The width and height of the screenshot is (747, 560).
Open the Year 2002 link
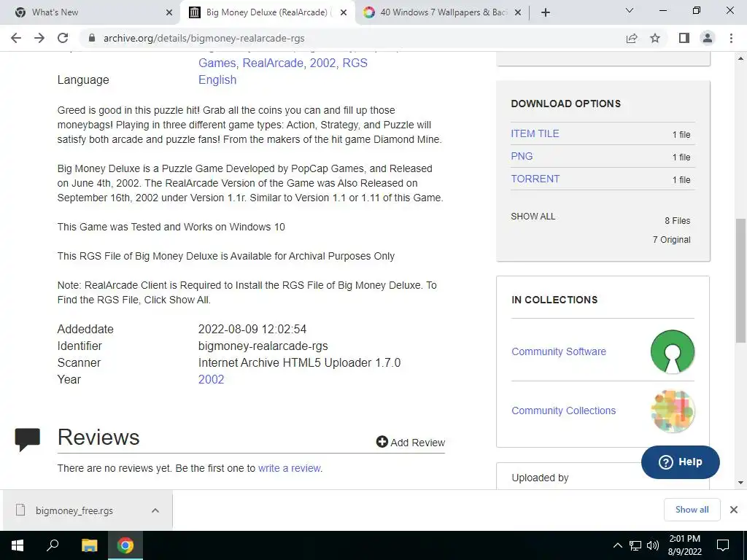click(x=211, y=379)
